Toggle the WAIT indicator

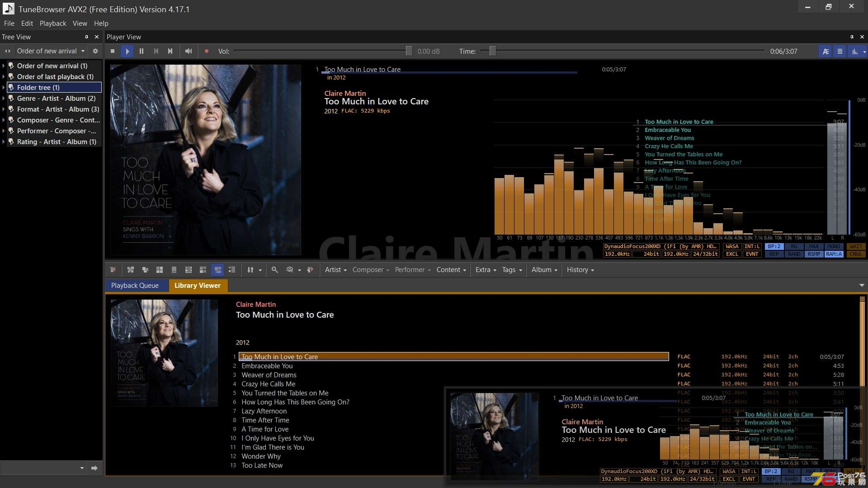856,246
